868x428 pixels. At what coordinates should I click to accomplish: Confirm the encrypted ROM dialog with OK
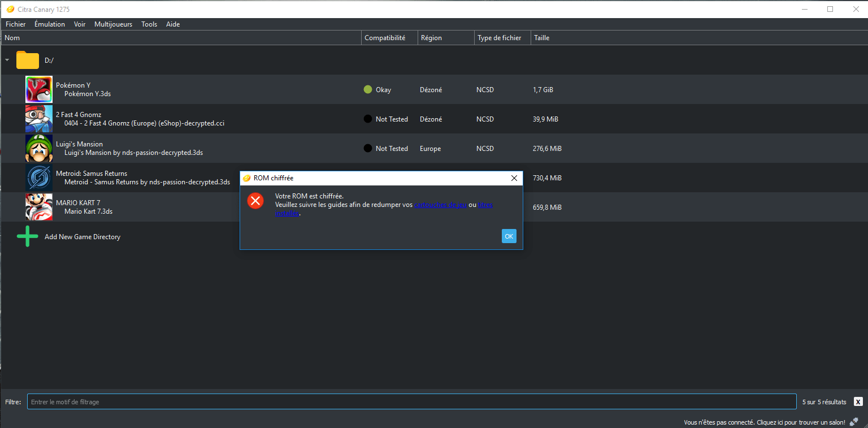(x=509, y=236)
